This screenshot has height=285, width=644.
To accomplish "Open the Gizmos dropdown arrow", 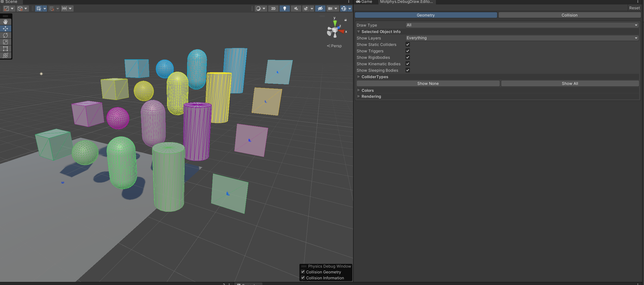I will click(x=350, y=9).
